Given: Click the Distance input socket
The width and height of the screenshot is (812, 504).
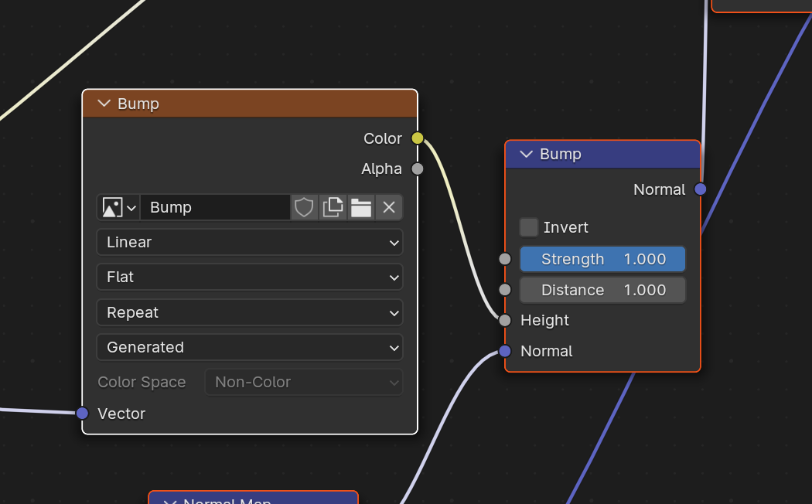Looking at the screenshot, I should coord(505,290).
